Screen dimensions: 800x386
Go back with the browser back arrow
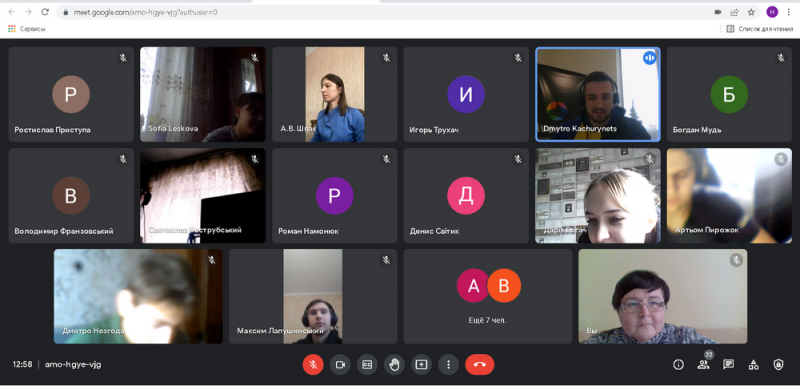[x=12, y=12]
